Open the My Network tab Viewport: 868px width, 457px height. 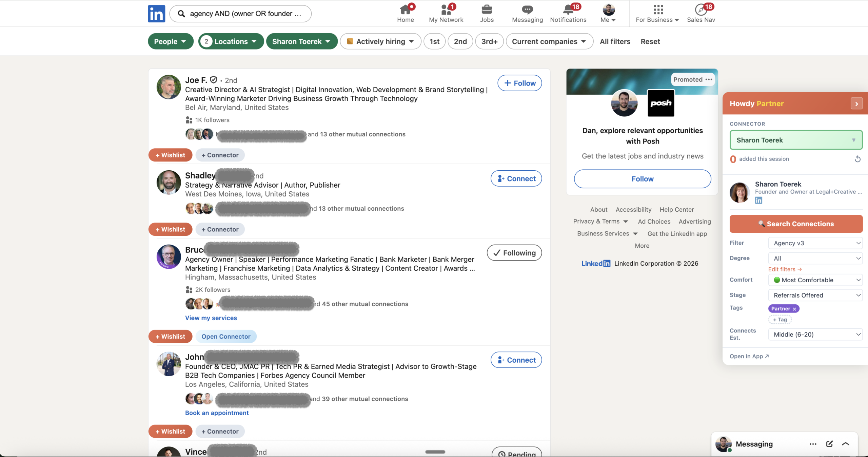coord(446,14)
